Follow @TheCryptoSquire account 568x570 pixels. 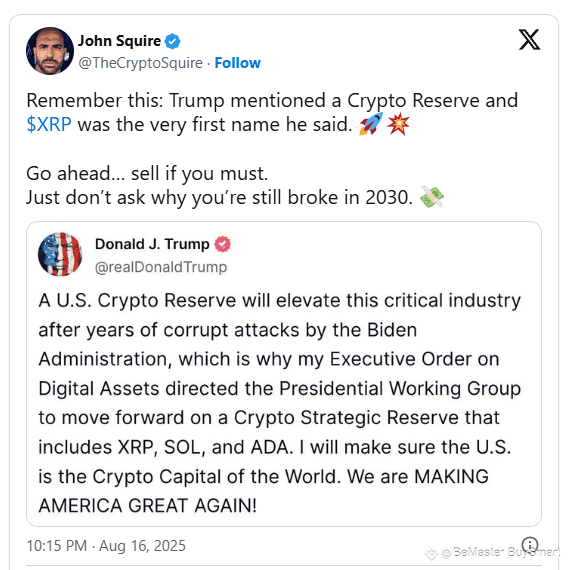237,63
